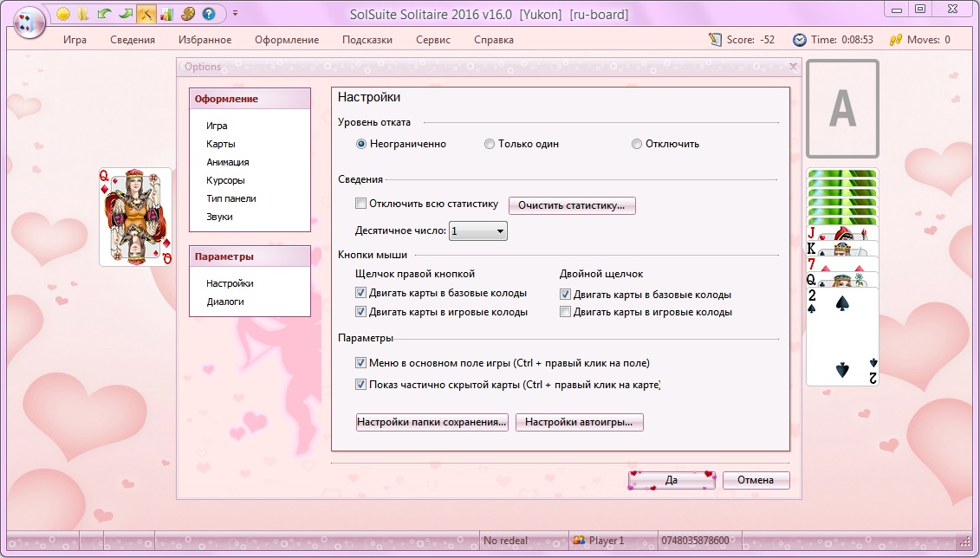Click the painter's palette appearance icon
Image resolution: width=980 pixels, height=558 pixels.
[x=187, y=14]
